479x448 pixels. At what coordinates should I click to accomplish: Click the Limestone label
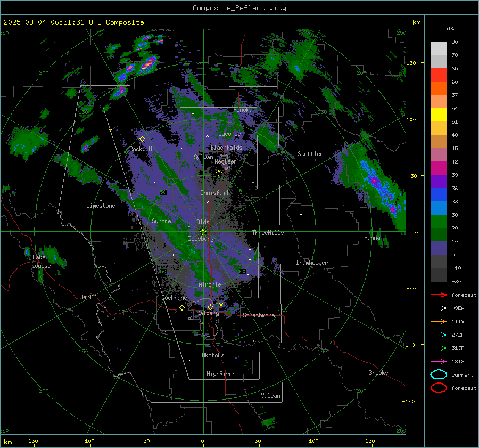pos(101,206)
